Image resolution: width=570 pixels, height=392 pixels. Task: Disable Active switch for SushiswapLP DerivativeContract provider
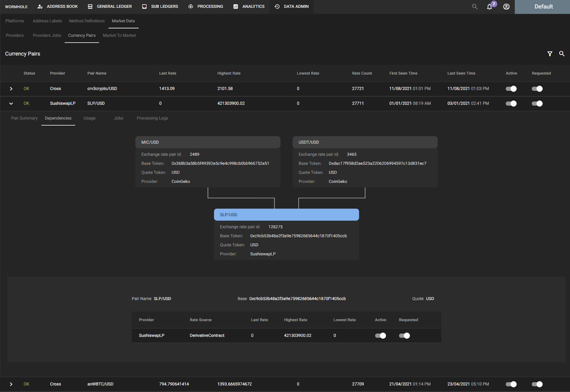[x=380, y=335]
